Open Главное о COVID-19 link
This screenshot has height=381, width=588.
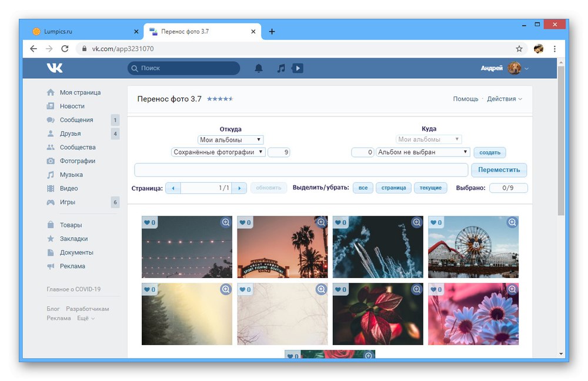coord(73,289)
